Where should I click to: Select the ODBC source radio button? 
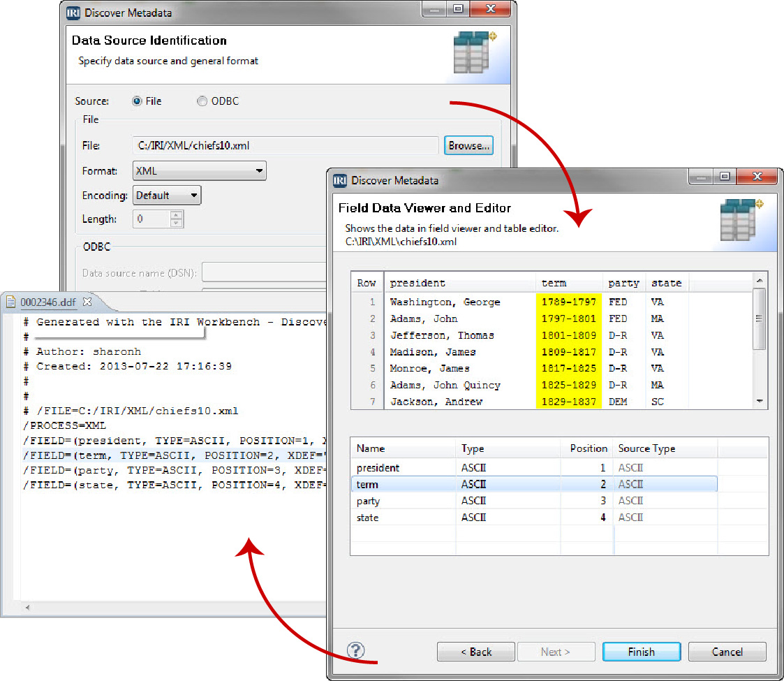tap(202, 101)
